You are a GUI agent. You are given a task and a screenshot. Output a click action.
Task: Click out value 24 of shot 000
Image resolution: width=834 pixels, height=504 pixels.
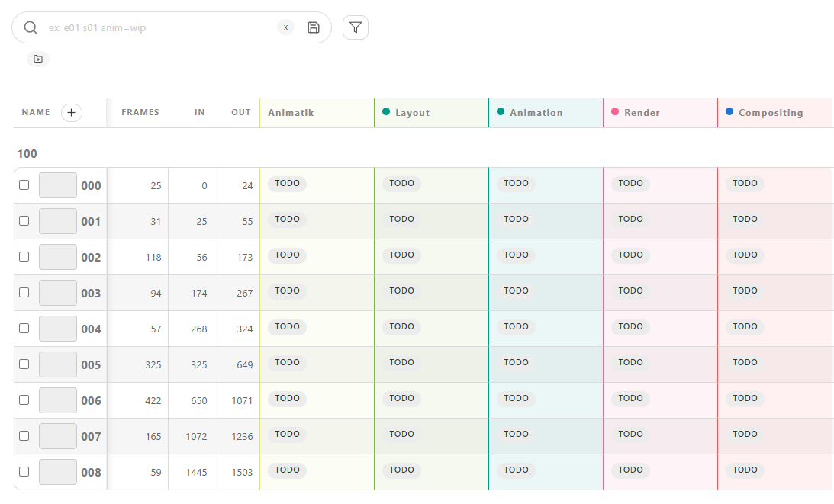coord(247,185)
